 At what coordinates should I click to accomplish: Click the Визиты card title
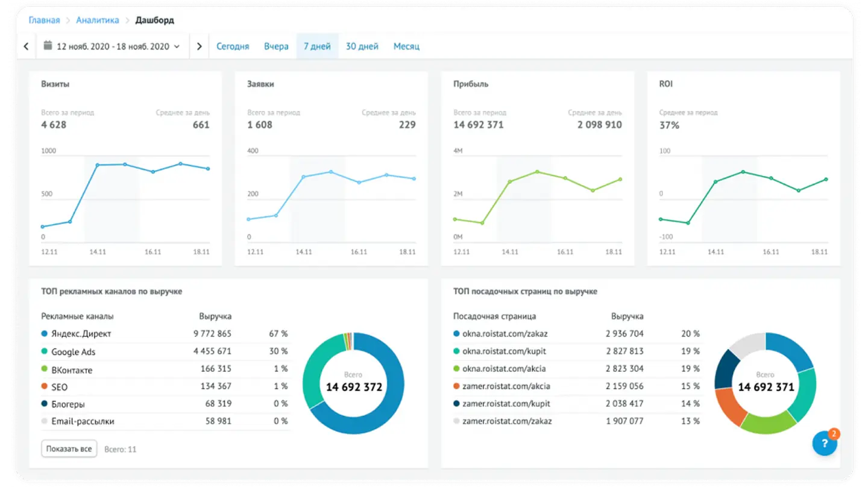click(x=55, y=84)
